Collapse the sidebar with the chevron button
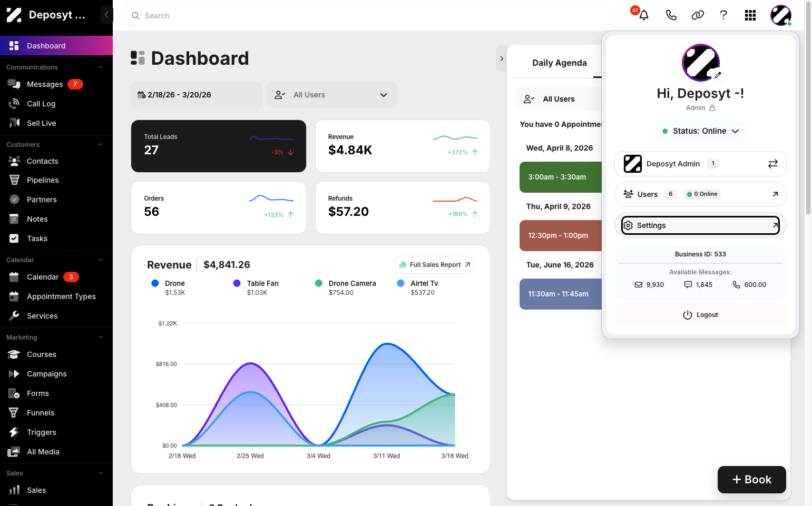The width and height of the screenshot is (812, 506). 106,15
